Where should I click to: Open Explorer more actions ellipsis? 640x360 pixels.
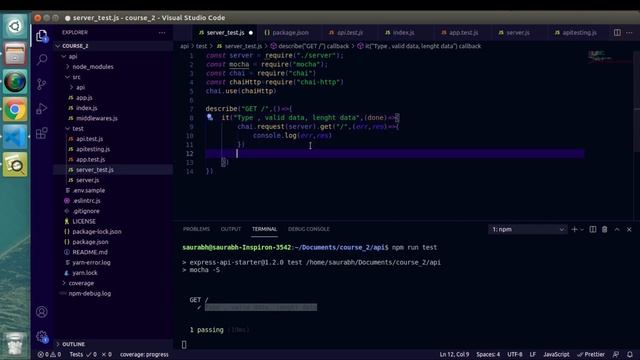[162, 33]
